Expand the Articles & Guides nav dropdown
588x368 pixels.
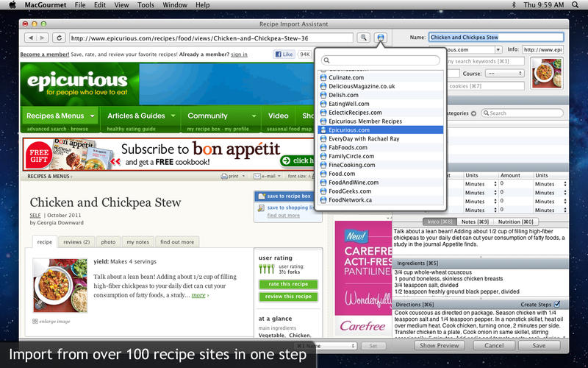click(173, 116)
